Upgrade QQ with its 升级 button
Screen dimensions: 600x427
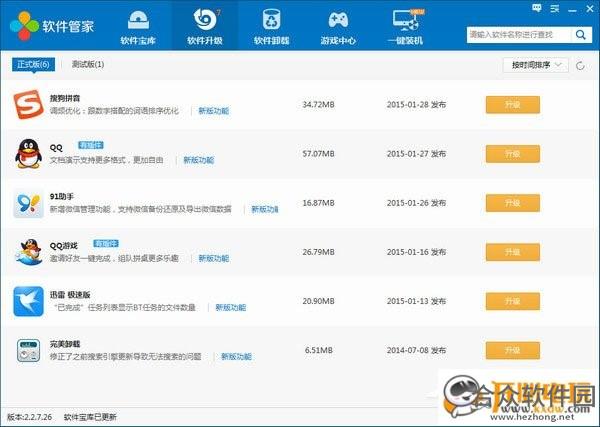click(x=513, y=154)
